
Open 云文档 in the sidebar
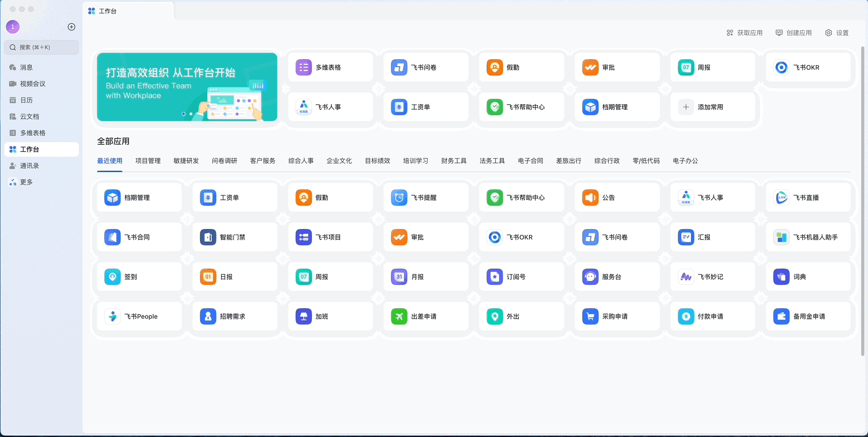(41, 117)
